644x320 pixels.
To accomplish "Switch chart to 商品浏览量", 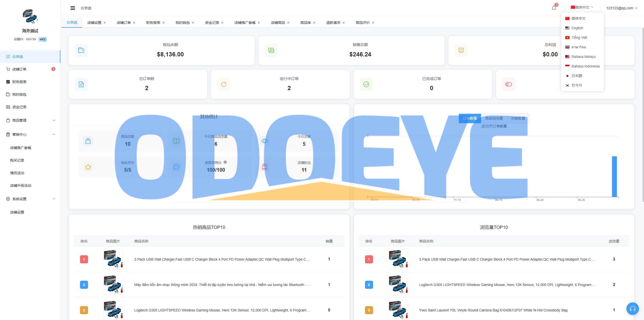I will [494, 118].
